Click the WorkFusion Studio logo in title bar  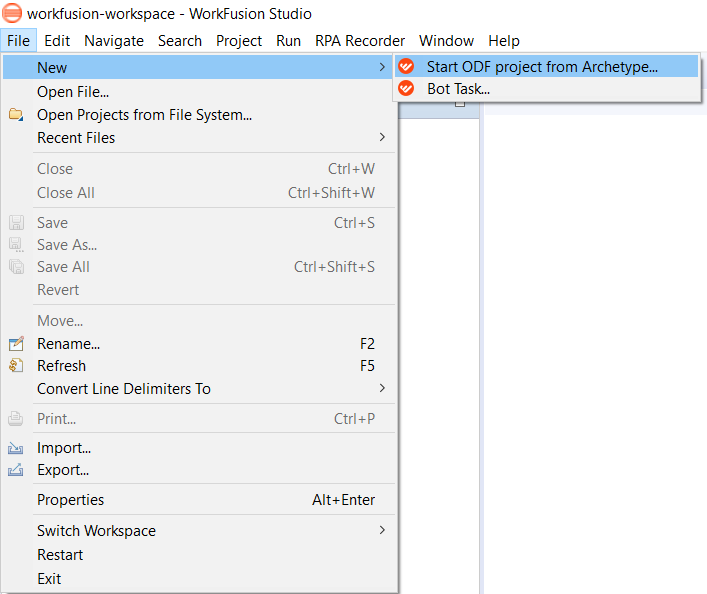[12, 13]
